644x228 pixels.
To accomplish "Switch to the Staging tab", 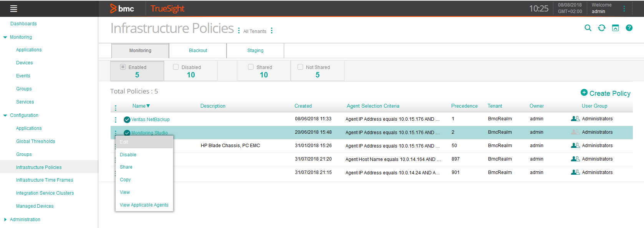I will click(x=255, y=51).
